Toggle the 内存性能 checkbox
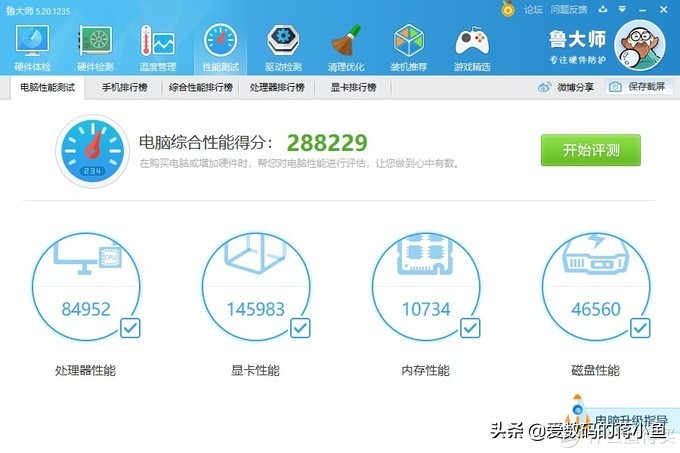The image size is (680, 453). click(470, 328)
